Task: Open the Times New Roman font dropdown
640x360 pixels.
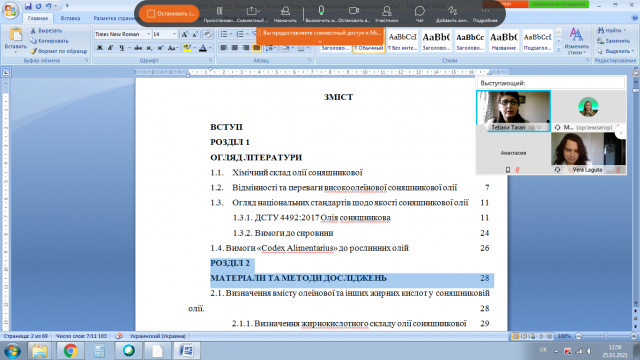Action: [x=149, y=34]
